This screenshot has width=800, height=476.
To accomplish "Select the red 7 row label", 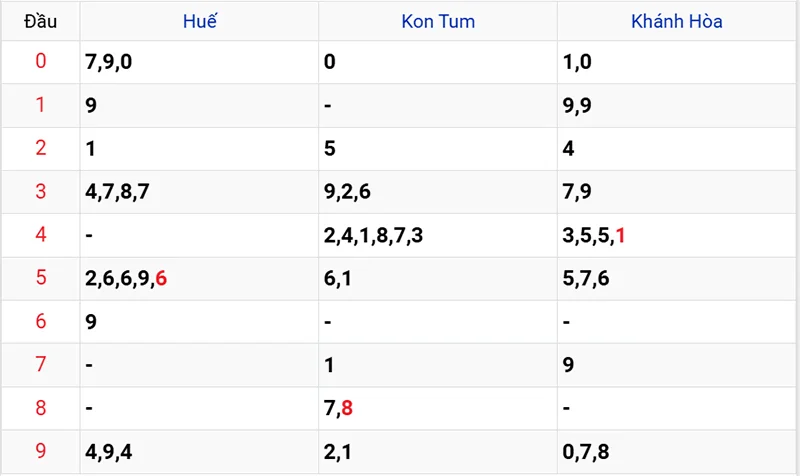I will click(40, 365).
